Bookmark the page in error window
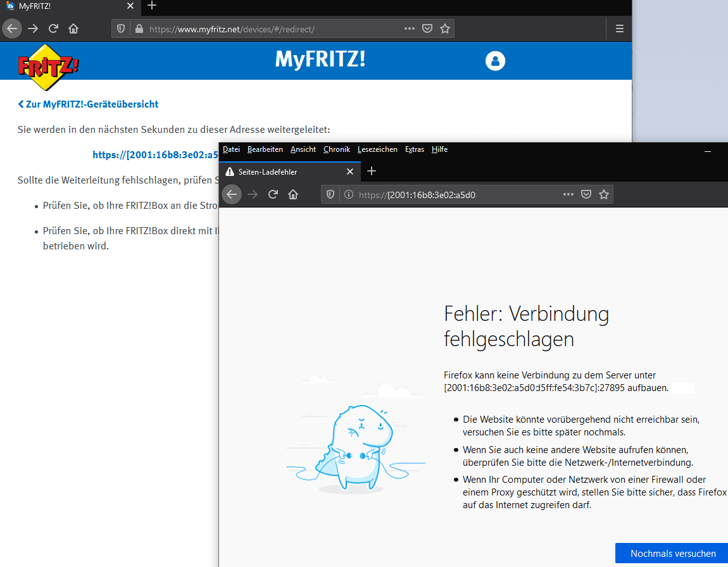728x567 pixels. (603, 194)
